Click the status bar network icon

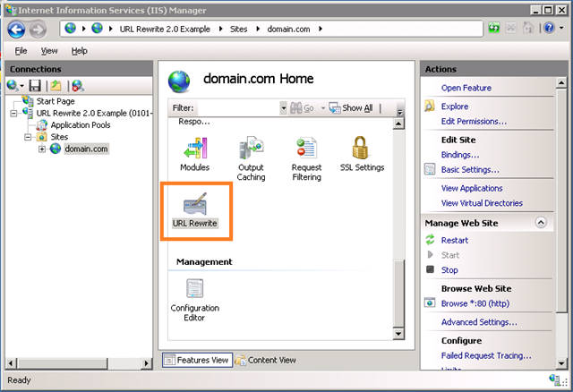coord(554,379)
